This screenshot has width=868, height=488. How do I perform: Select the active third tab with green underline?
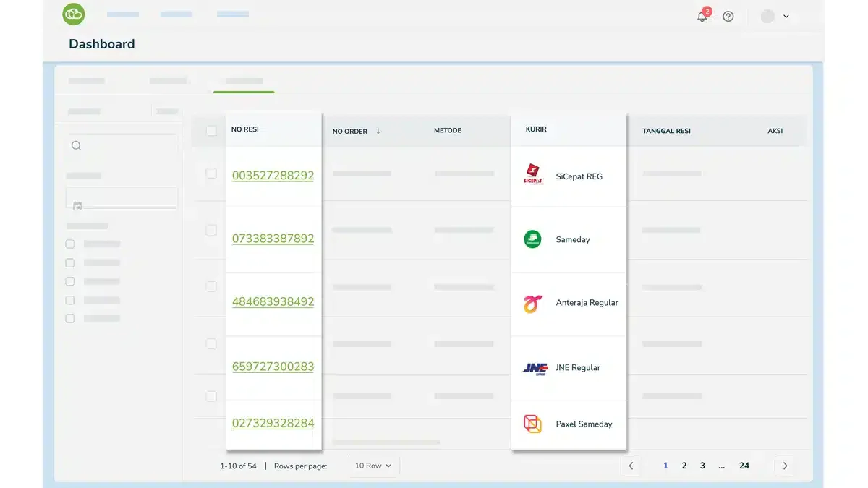(x=244, y=81)
